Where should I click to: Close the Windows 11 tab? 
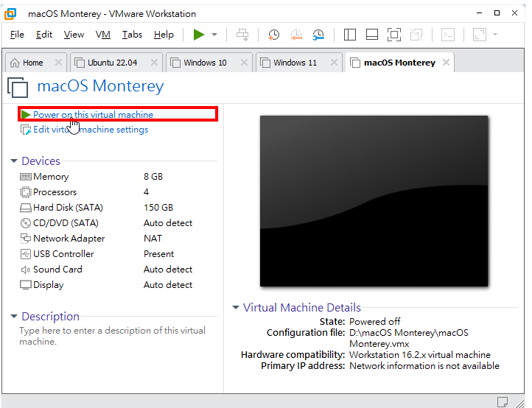click(334, 63)
